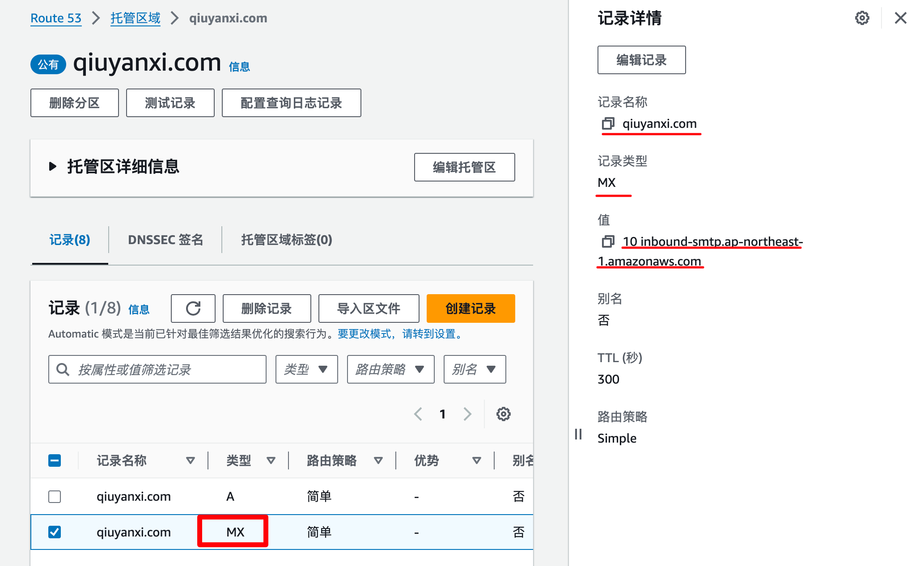The height and width of the screenshot is (566, 924).
Task: Click 删除分区 button
Action: [75, 103]
